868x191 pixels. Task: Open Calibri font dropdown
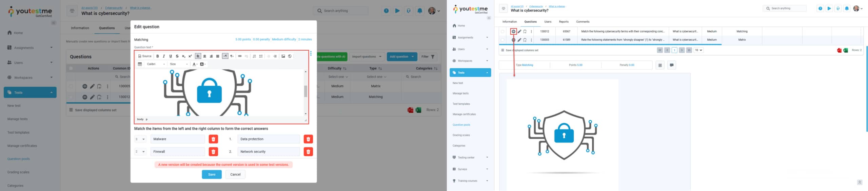pyautogui.click(x=156, y=64)
